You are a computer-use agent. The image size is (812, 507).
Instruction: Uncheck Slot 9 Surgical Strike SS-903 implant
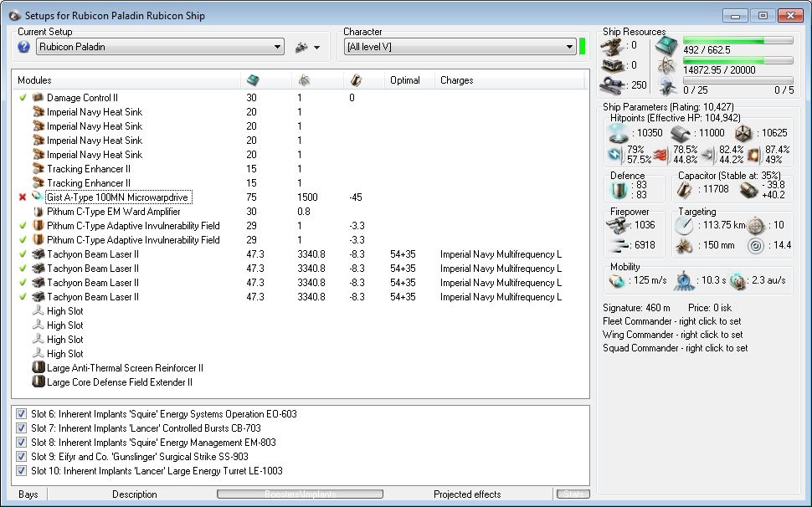pos(21,457)
